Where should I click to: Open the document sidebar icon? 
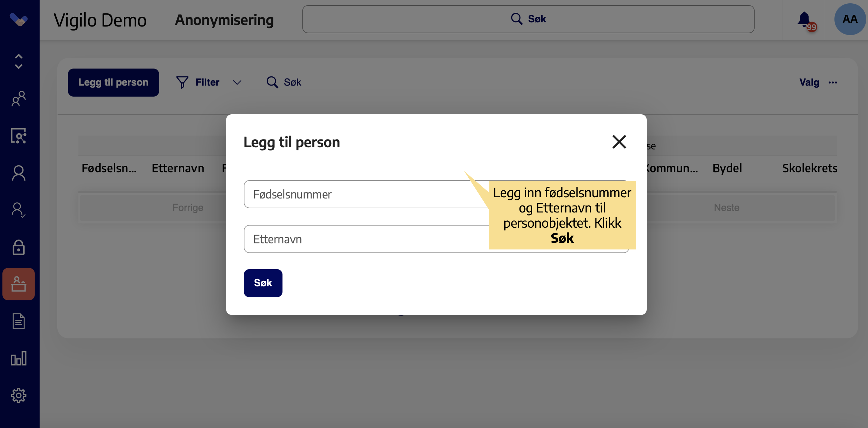(18, 321)
